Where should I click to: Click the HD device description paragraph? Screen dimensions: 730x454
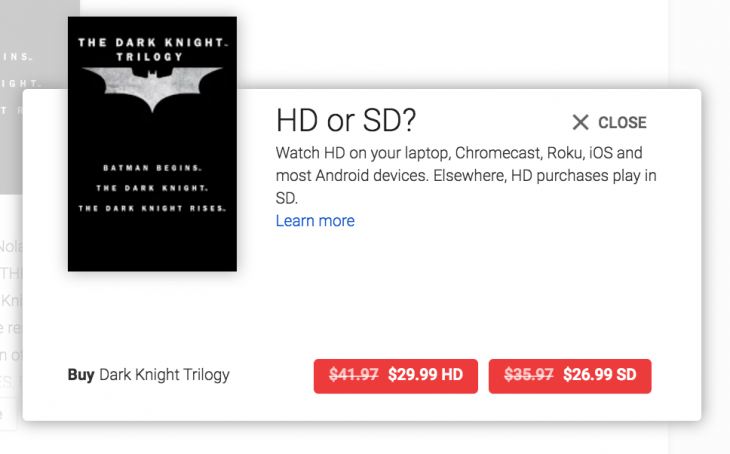pos(466,175)
